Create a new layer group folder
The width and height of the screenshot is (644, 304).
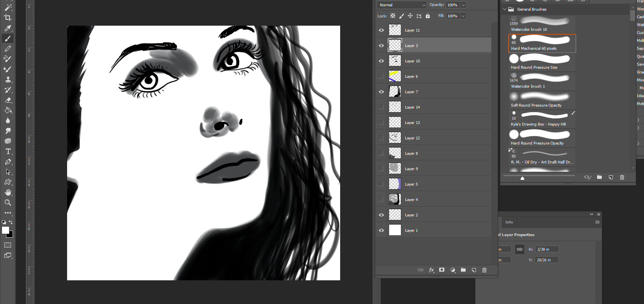pyautogui.click(x=463, y=270)
